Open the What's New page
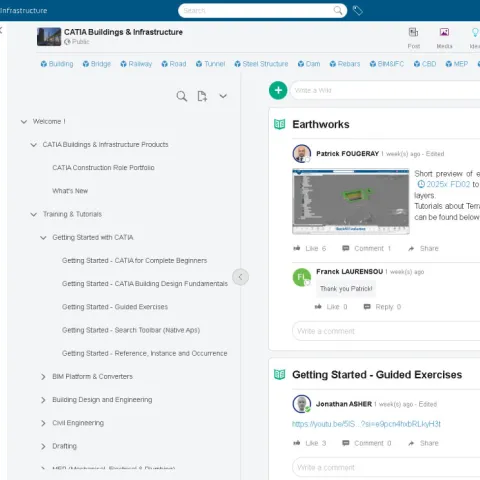 pyautogui.click(x=70, y=191)
